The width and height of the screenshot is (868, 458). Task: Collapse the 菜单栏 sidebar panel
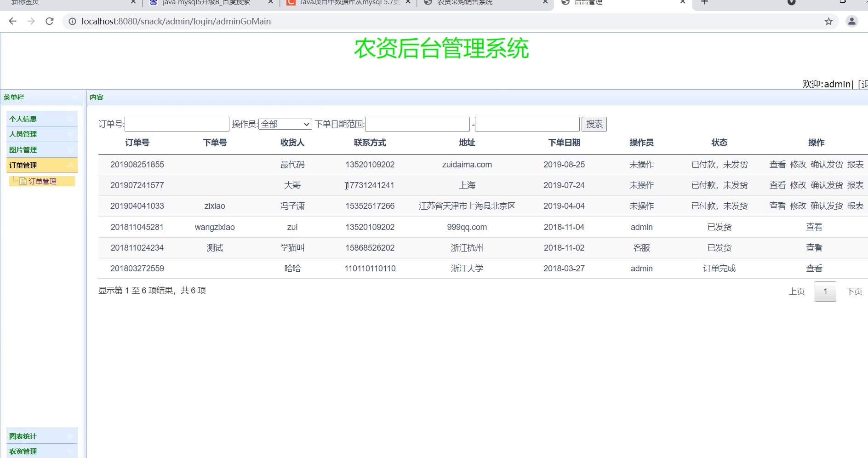click(74, 97)
